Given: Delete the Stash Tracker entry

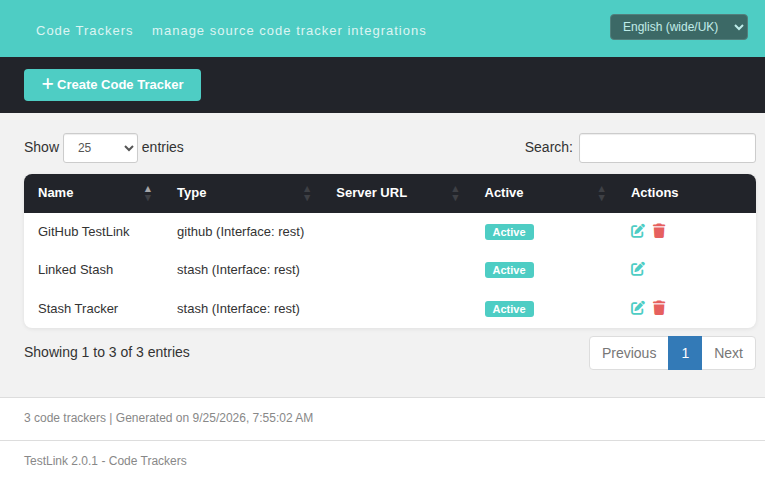Looking at the screenshot, I should pyautogui.click(x=659, y=308).
